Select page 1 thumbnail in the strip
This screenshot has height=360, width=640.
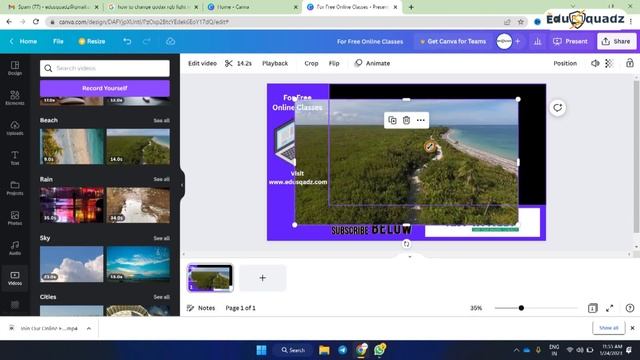(210, 278)
